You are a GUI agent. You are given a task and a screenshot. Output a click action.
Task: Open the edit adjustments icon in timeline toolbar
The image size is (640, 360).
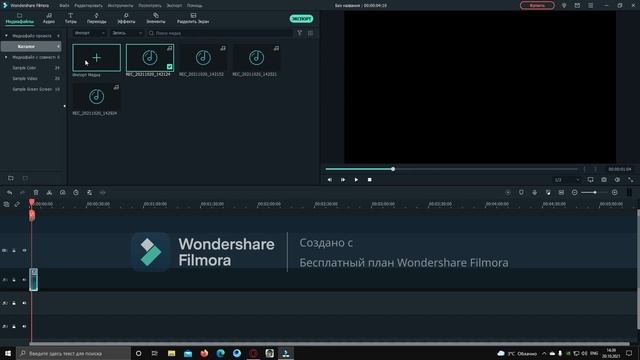89,192
